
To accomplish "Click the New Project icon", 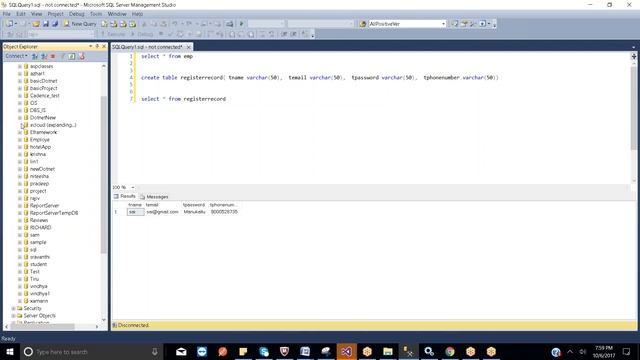I will pyautogui.click(x=10, y=24).
